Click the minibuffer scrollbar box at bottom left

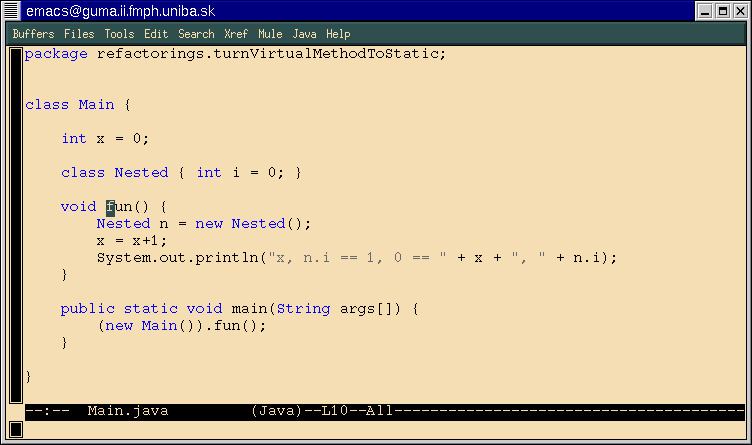coord(16,429)
